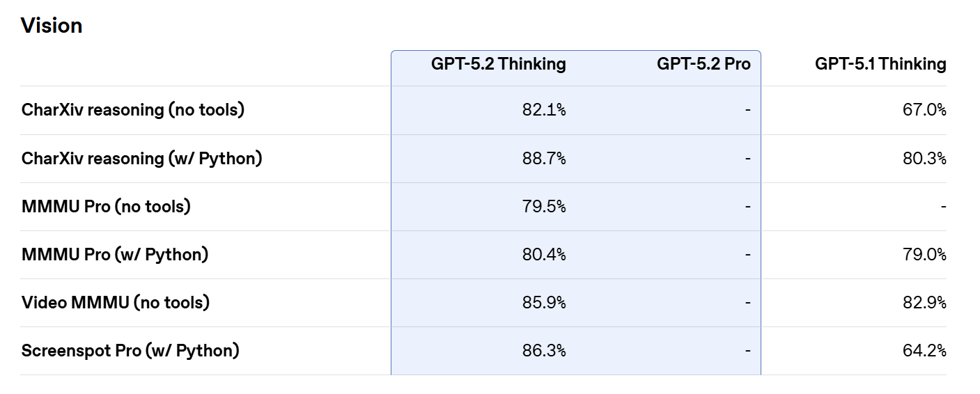Click the 86.3% score cell
The image size is (980, 394).
click(x=544, y=351)
